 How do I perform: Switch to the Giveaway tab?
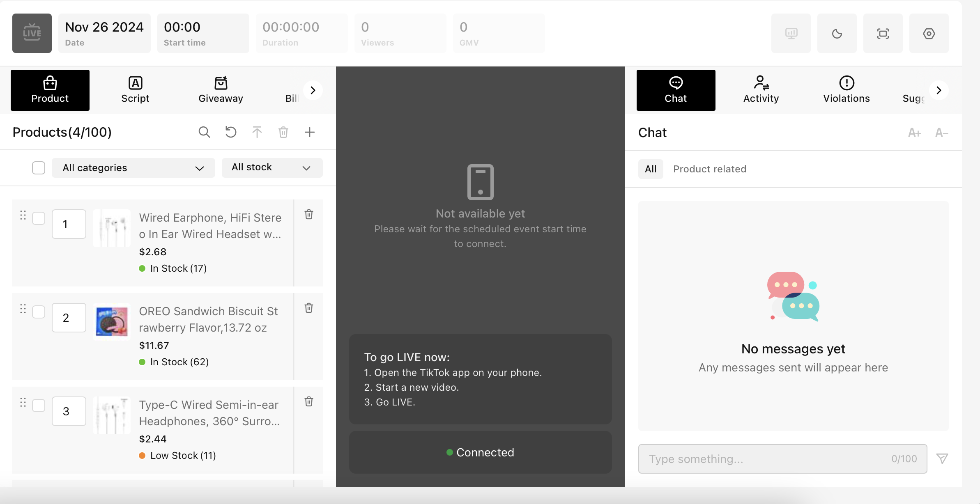(221, 90)
